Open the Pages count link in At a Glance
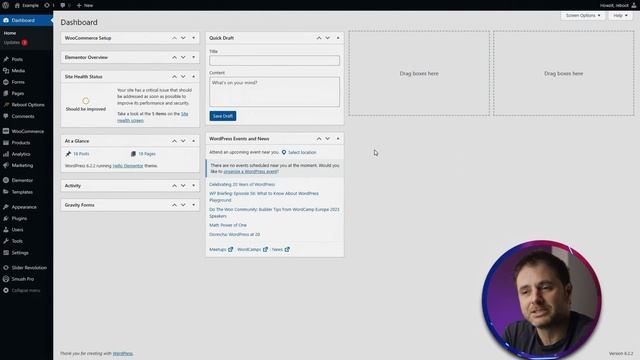 point(147,154)
